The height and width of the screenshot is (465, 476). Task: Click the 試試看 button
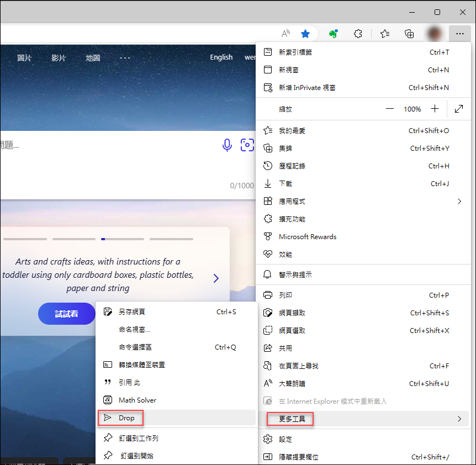pos(66,314)
